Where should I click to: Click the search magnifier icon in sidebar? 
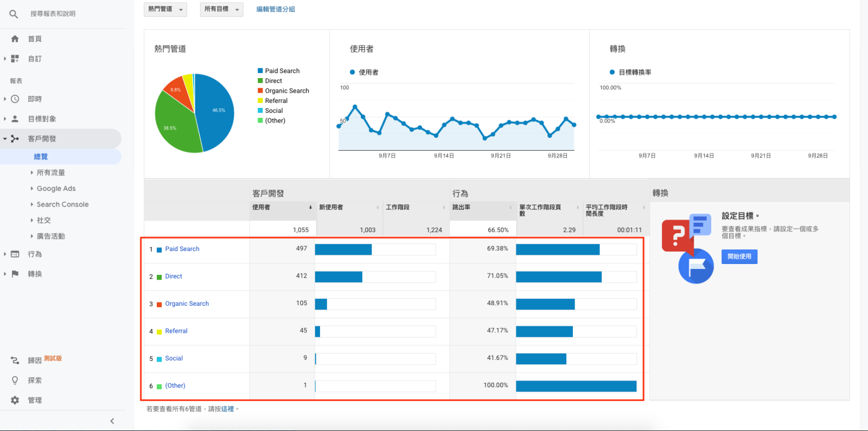14,14
